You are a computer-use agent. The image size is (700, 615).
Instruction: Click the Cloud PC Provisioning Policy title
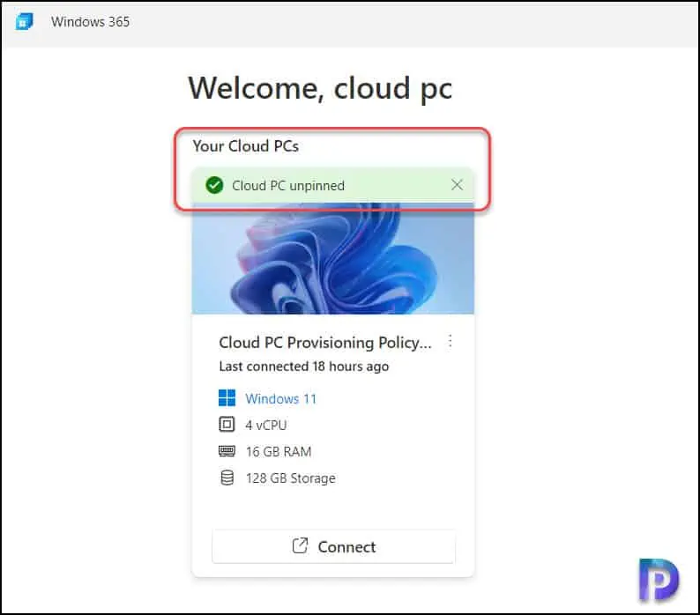325,343
